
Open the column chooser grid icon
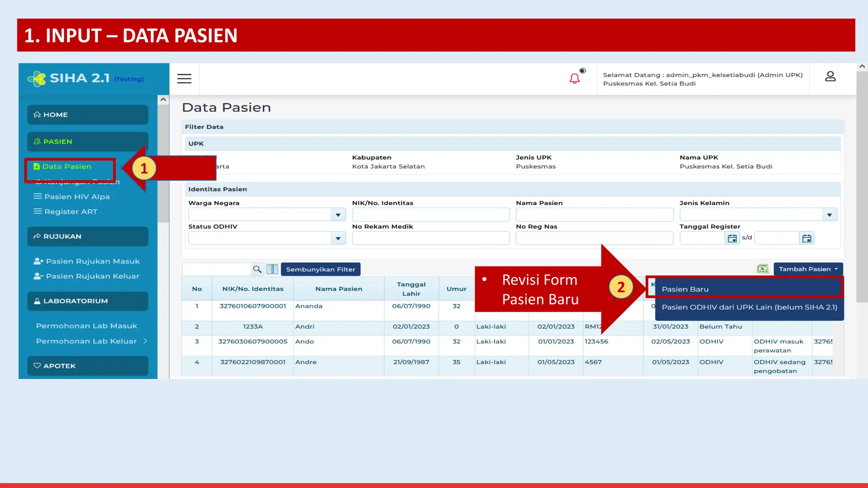(272, 269)
